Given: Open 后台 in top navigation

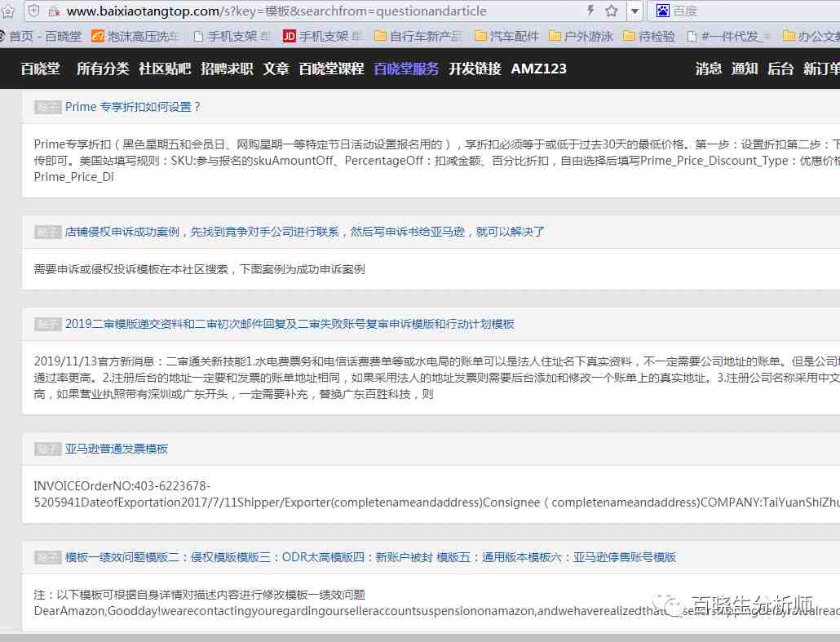Looking at the screenshot, I should click(x=780, y=69).
